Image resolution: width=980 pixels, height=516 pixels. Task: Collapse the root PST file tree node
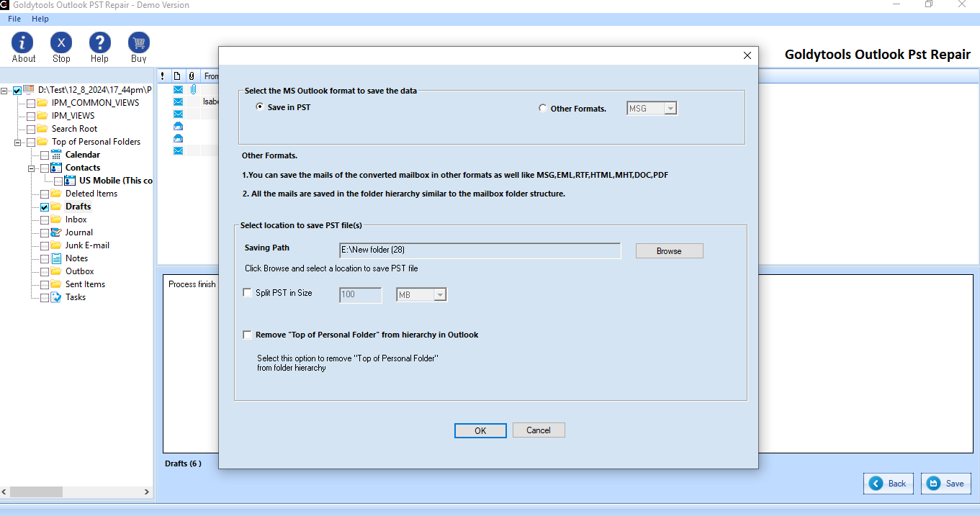[x=5, y=91]
